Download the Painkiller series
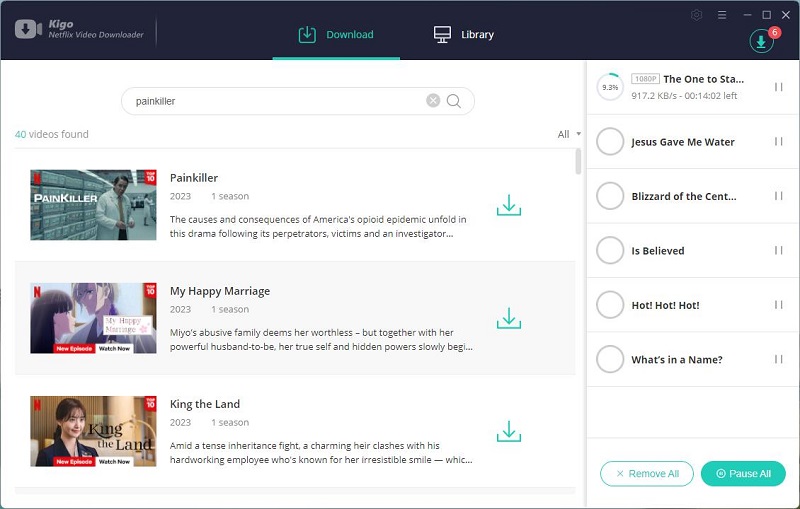800x509 pixels. coord(509,205)
